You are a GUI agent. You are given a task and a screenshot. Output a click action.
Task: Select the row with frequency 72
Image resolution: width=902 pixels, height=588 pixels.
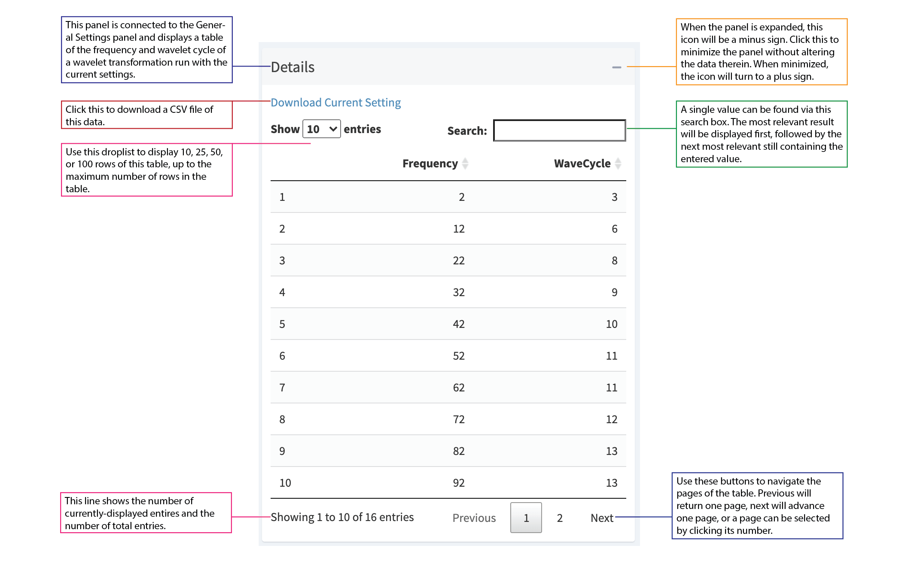pyautogui.click(x=448, y=419)
